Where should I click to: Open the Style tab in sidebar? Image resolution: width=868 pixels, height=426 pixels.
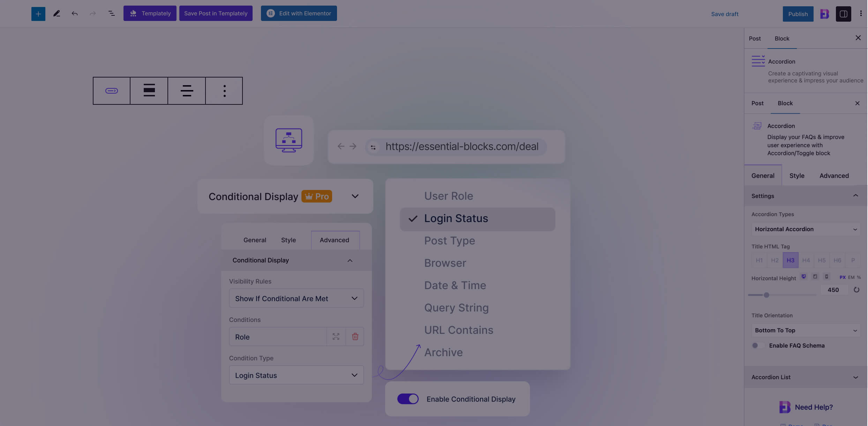pyautogui.click(x=797, y=176)
